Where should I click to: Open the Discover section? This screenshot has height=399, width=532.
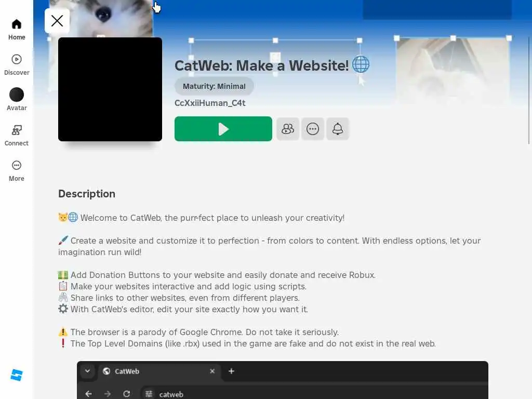(x=16, y=65)
